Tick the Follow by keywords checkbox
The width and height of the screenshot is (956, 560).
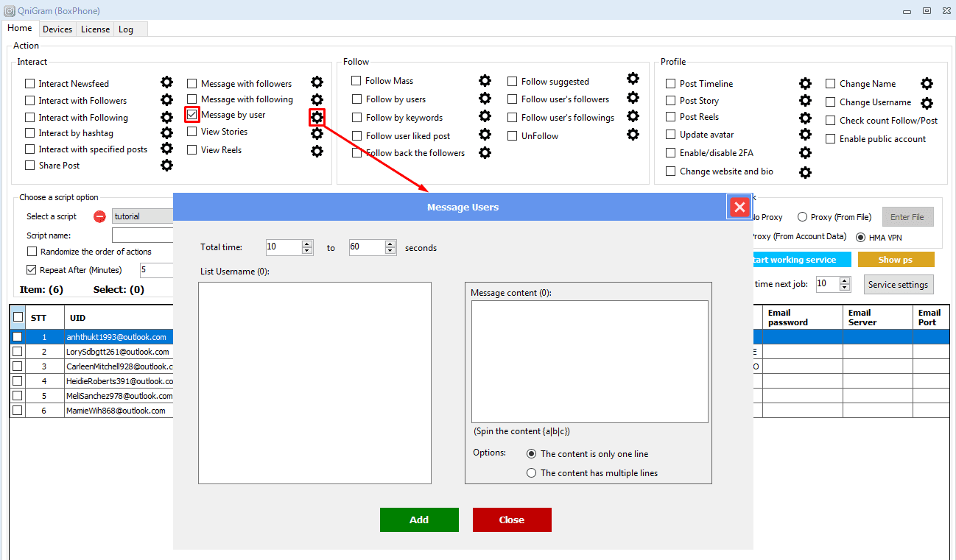(356, 118)
